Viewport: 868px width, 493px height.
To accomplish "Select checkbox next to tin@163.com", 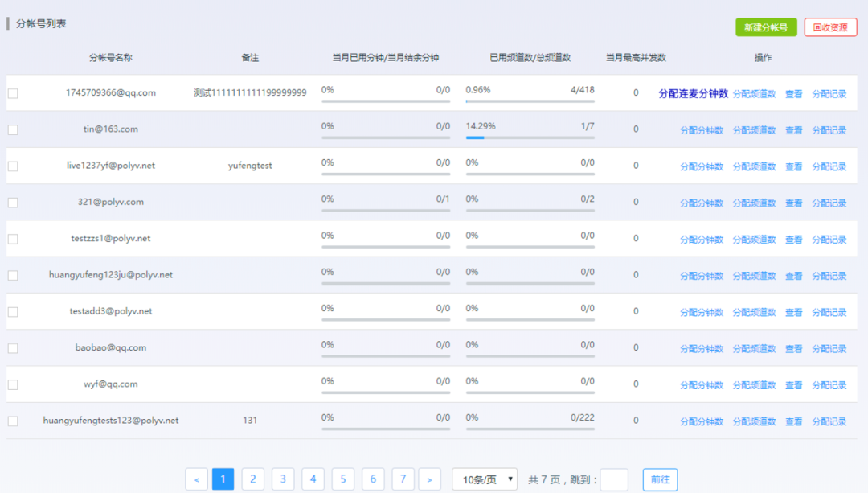I will click(13, 130).
